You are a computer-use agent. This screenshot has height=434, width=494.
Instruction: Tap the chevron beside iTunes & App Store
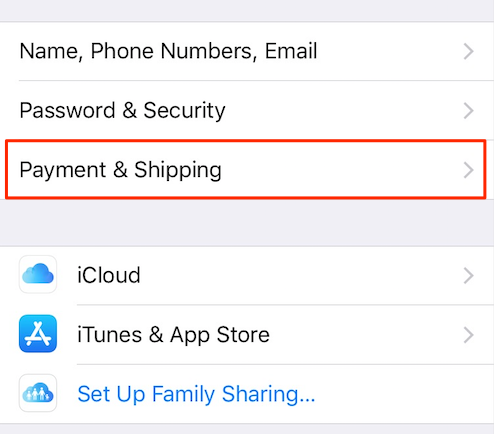[x=469, y=335]
